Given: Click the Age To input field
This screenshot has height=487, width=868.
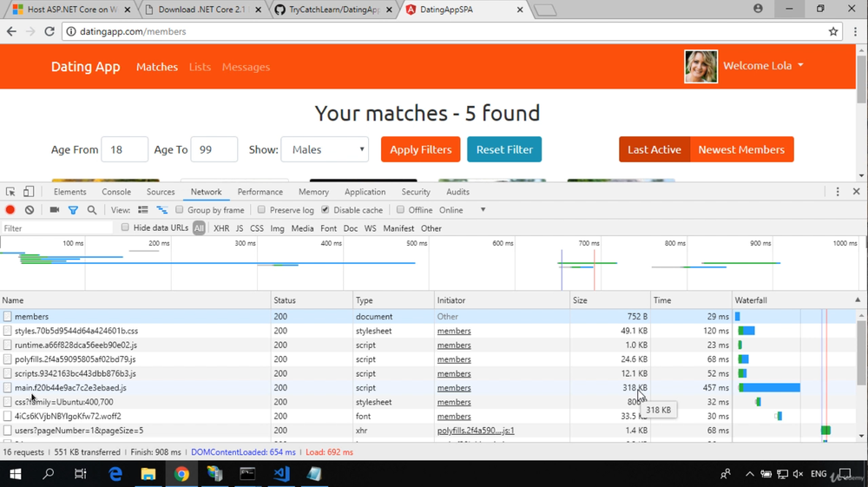Looking at the screenshot, I should (x=214, y=149).
